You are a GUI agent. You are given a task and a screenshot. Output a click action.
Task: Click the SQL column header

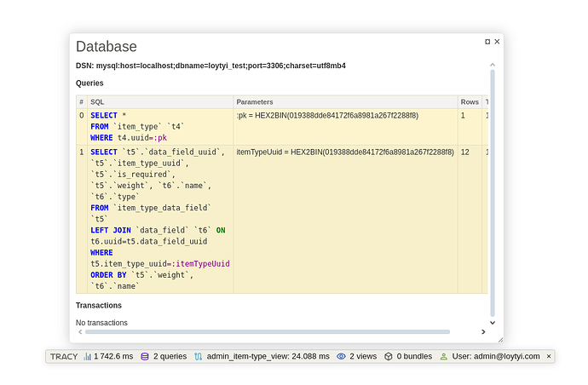(160, 102)
